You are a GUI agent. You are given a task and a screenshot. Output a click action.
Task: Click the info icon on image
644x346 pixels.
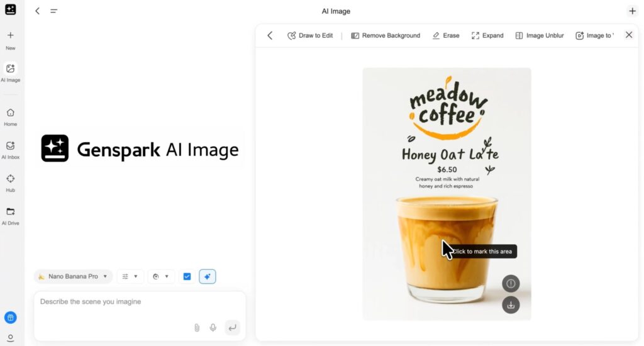coord(511,284)
